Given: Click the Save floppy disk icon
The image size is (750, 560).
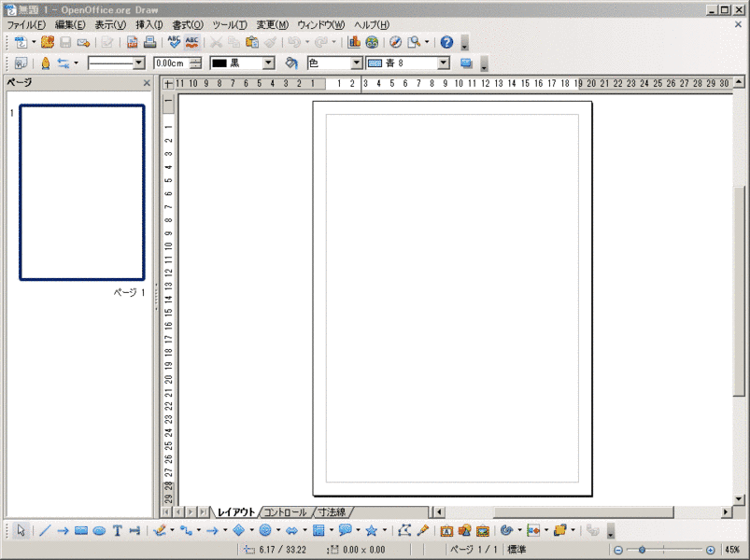Looking at the screenshot, I should [65, 43].
